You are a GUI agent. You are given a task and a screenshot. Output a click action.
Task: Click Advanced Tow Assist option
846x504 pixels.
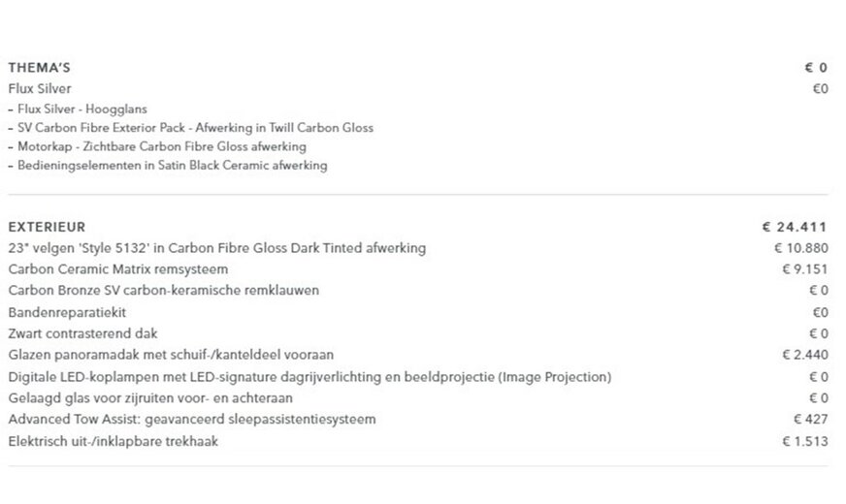(x=191, y=419)
